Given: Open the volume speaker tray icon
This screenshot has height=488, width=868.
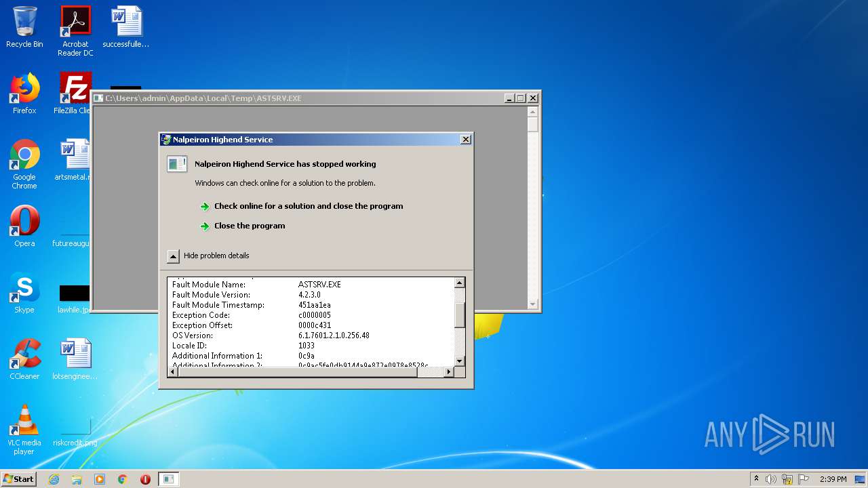Looking at the screenshot, I should (x=771, y=479).
